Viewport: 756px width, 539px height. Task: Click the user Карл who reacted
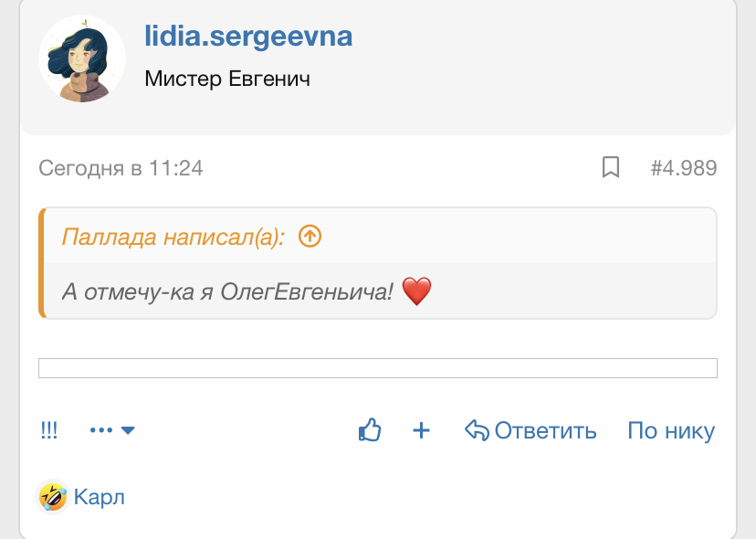(99, 498)
